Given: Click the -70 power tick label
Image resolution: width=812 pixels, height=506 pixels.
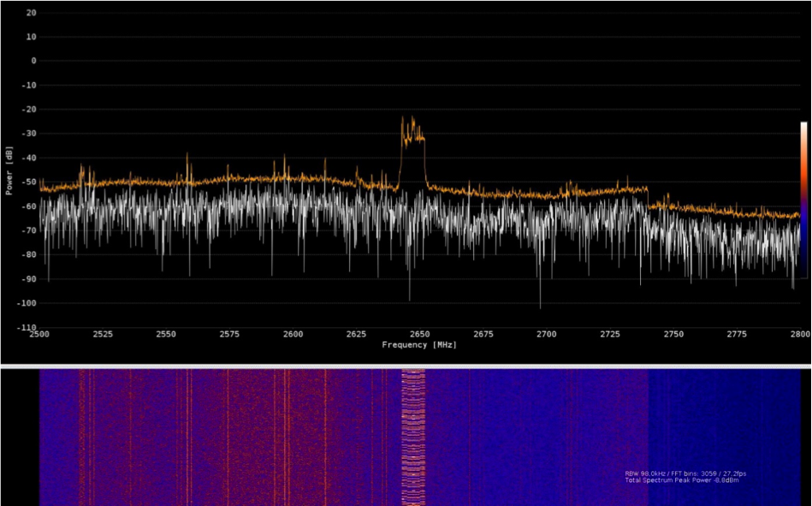Looking at the screenshot, I should pos(29,230).
